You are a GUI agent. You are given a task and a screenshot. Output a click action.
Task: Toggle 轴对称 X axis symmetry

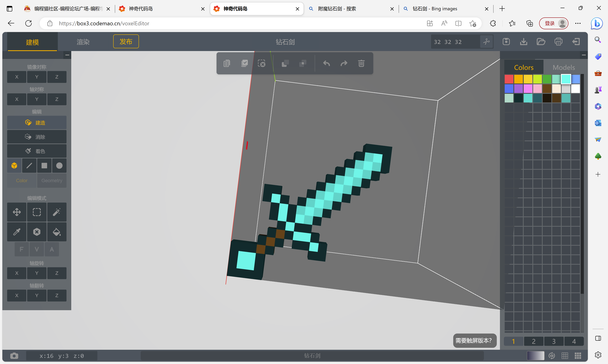pyautogui.click(x=17, y=99)
